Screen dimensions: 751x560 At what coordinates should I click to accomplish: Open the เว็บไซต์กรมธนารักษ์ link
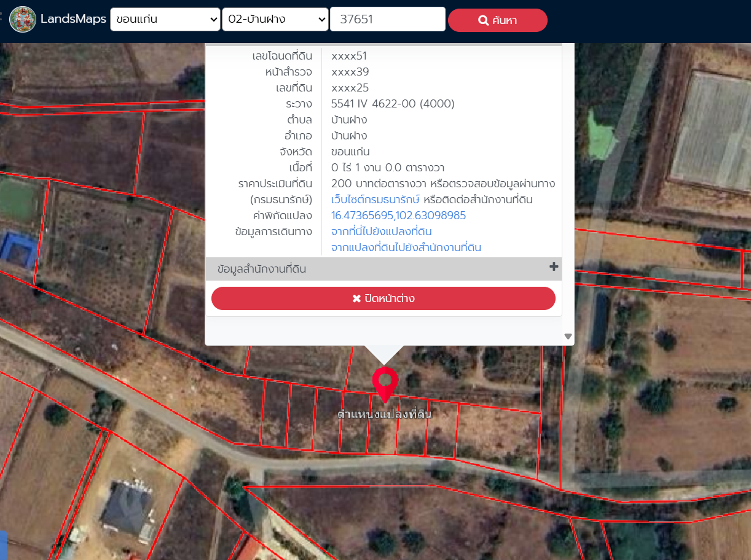tap(375, 200)
